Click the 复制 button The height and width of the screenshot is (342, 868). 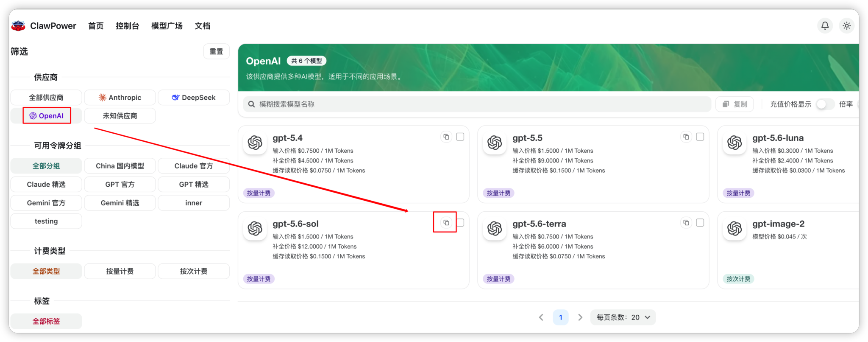tap(735, 104)
